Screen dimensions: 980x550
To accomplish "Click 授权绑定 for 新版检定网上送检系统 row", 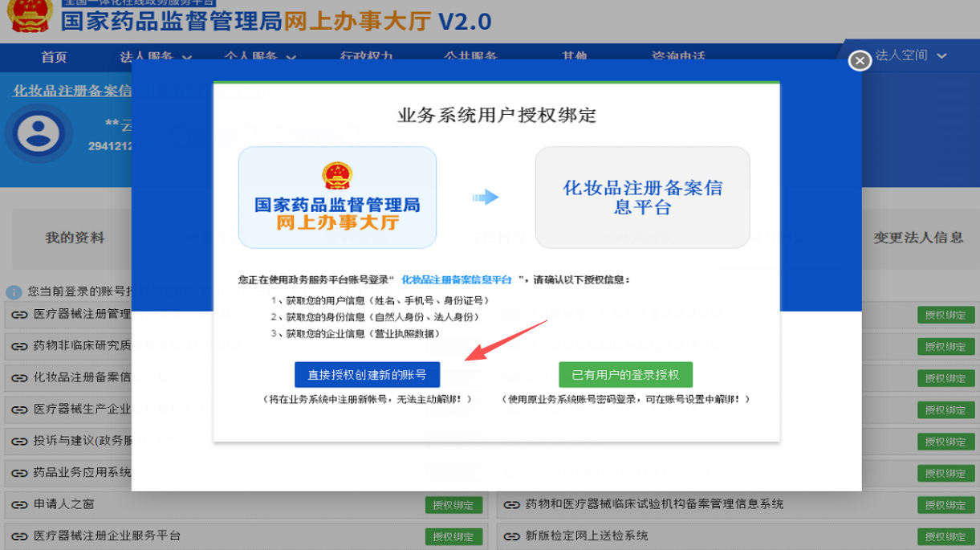I will pyautogui.click(x=946, y=536).
